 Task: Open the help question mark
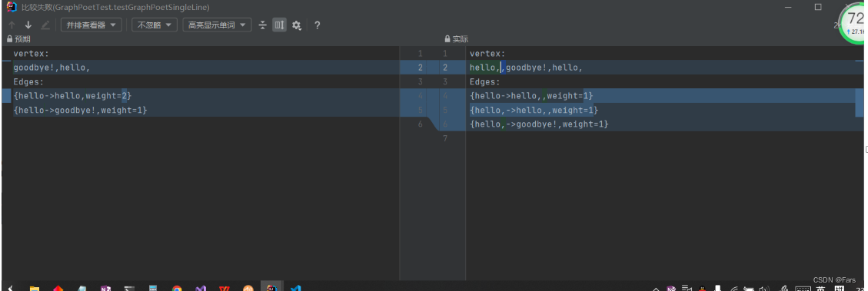pyautogui.click(x=318, y=25)
